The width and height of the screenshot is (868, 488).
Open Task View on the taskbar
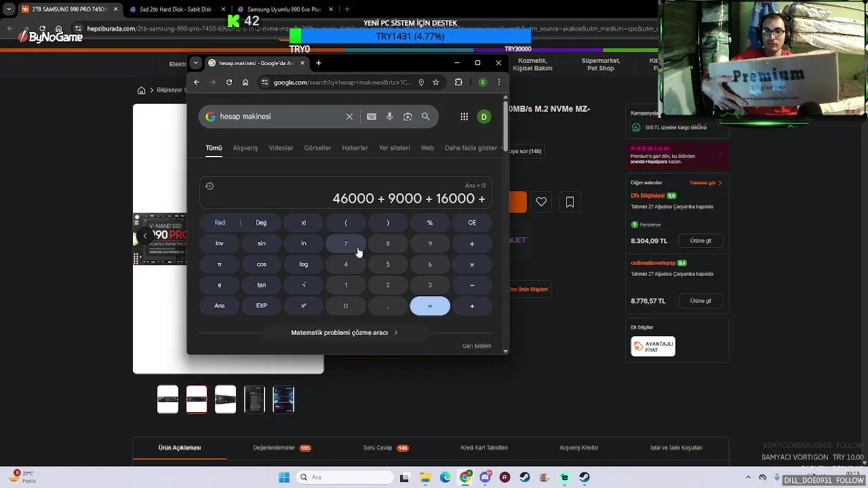click(x=404, y=477)
